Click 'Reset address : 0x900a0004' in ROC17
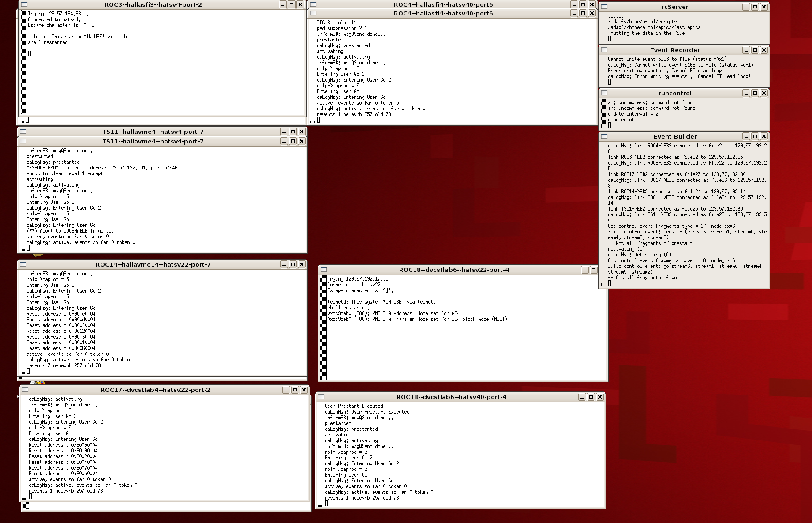812x523 pixels. click(x=63, y=474)
